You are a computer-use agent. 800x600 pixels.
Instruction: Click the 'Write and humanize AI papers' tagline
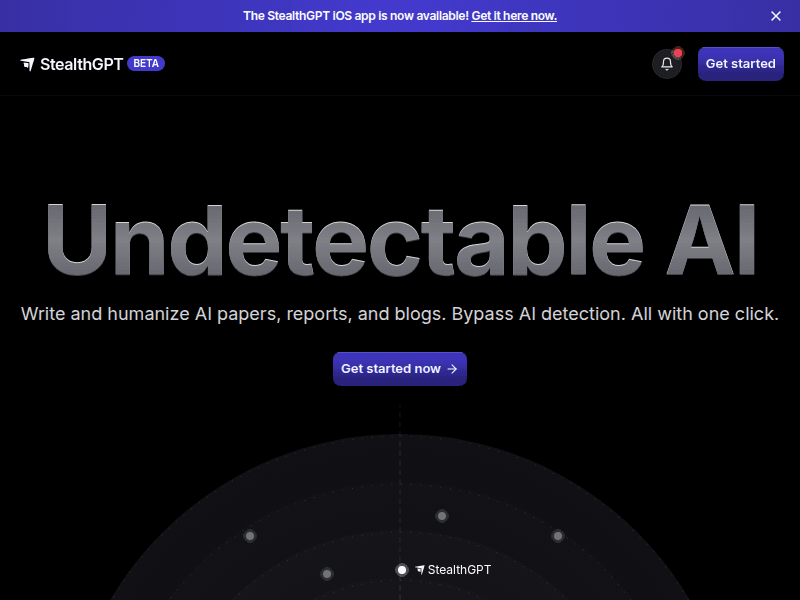click(x=399, y=314)
